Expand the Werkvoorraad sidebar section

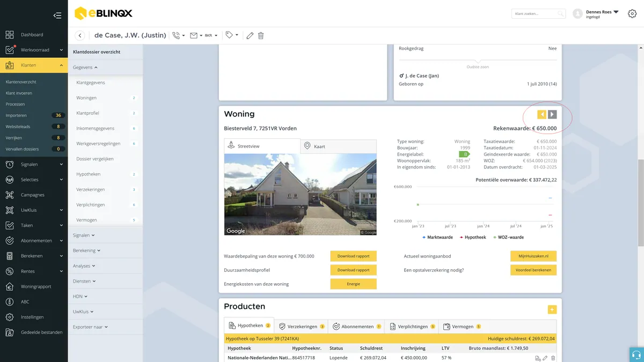(34, 50)
